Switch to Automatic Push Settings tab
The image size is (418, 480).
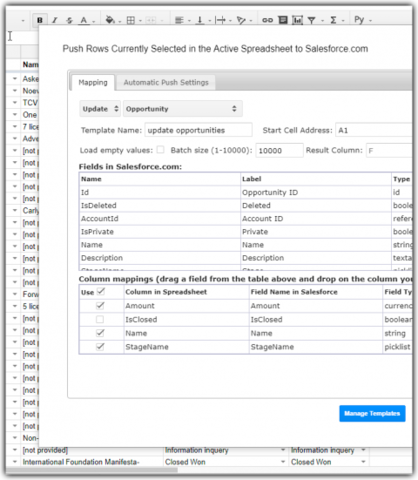point(166,82)
